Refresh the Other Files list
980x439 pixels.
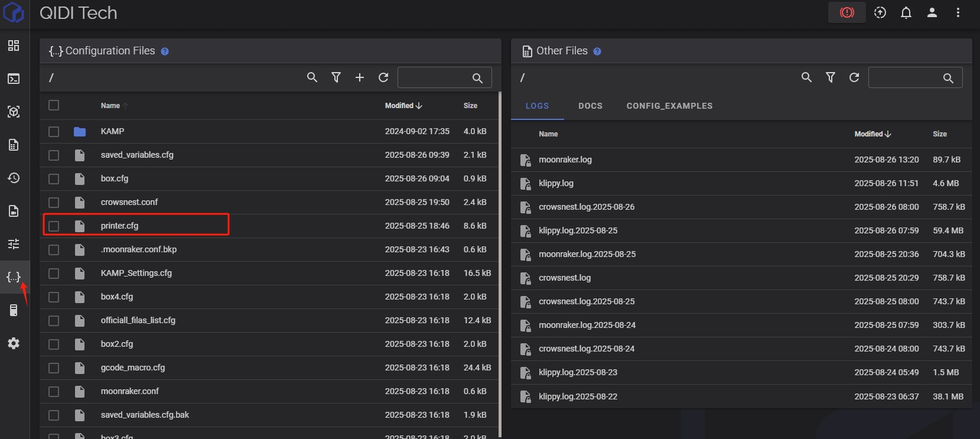tap(854, 77)
